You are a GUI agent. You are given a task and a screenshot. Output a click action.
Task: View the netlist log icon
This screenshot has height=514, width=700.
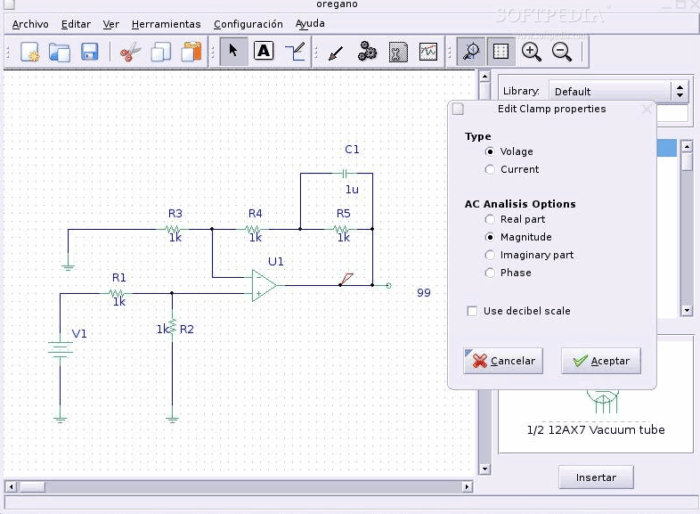(x=398, y=52)
